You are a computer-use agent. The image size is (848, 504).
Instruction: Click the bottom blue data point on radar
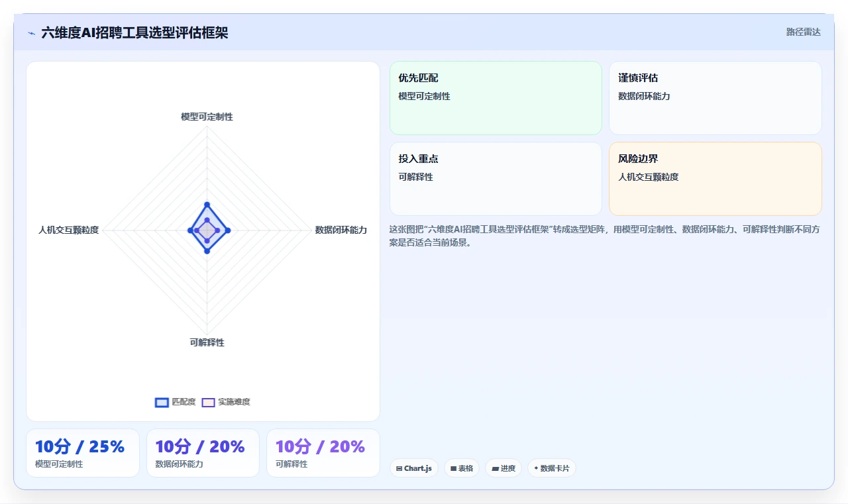[x=207, y=251]
